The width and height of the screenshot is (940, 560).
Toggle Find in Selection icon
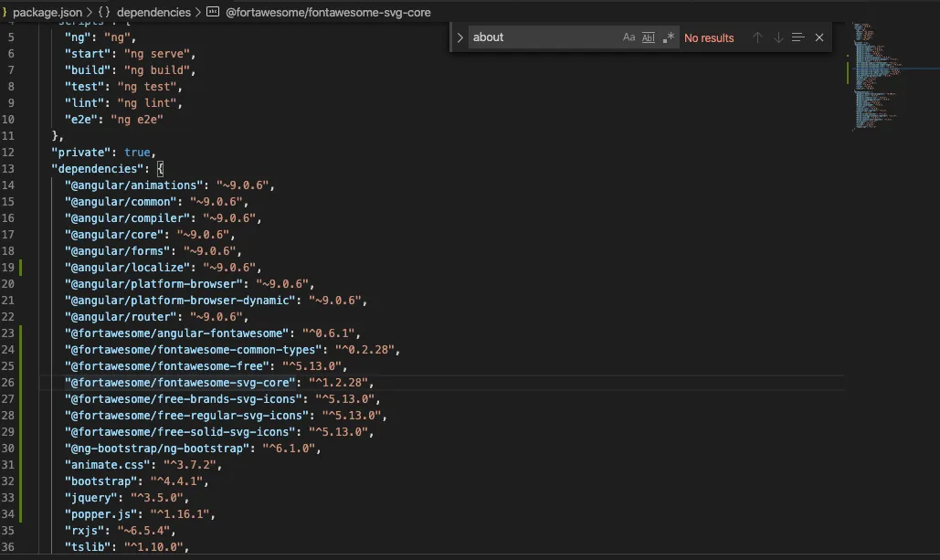tap(797, 37)
